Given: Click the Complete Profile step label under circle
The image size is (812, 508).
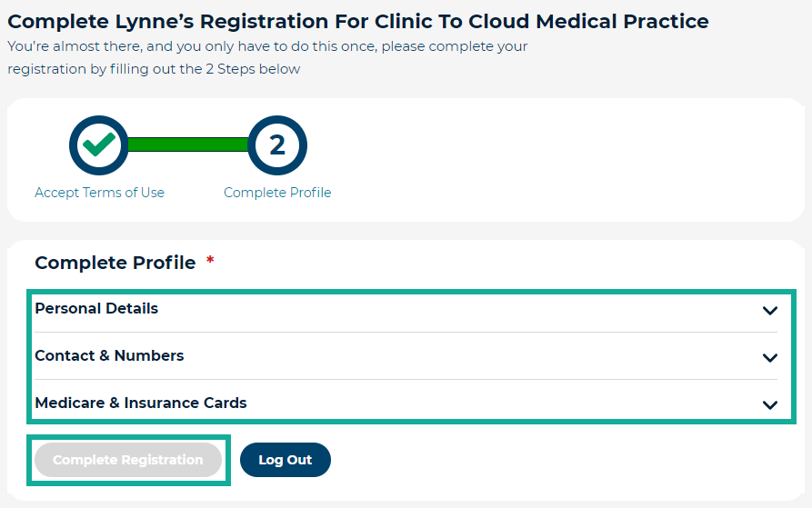Looking at the screenshot, I should (x=277, y=193).
